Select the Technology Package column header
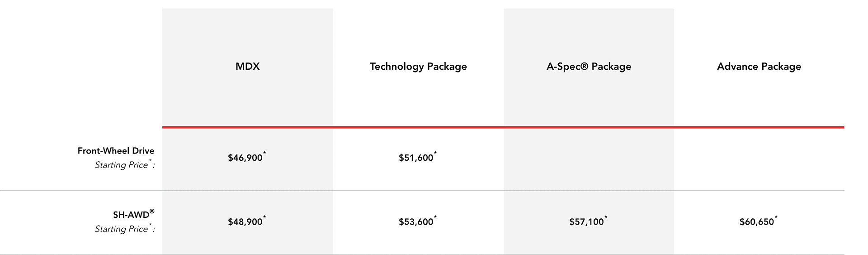The image size is (868, 255). coord(418,67)
